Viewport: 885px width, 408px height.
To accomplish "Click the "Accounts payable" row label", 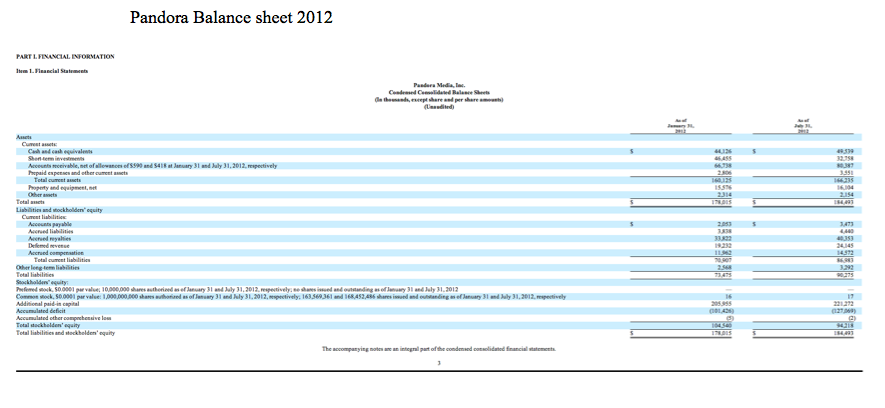I will [50, 224].
